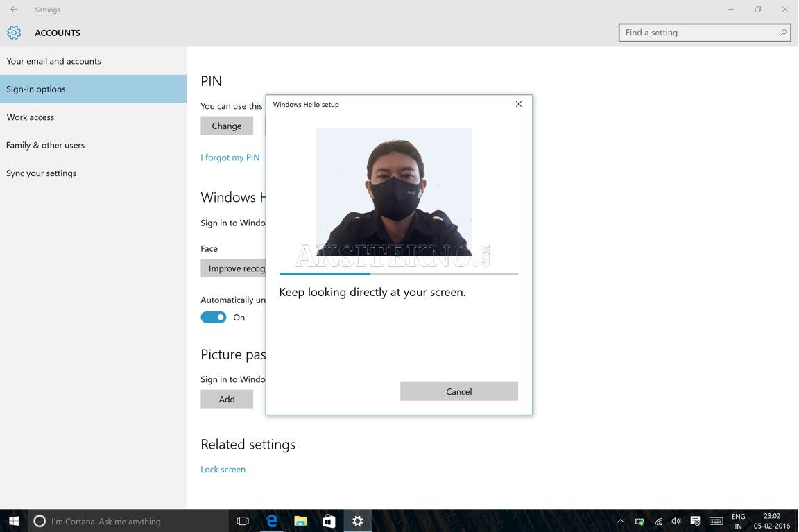Open Work access section
The width and height of the screenshot is (799, 532).
[93, 117]
